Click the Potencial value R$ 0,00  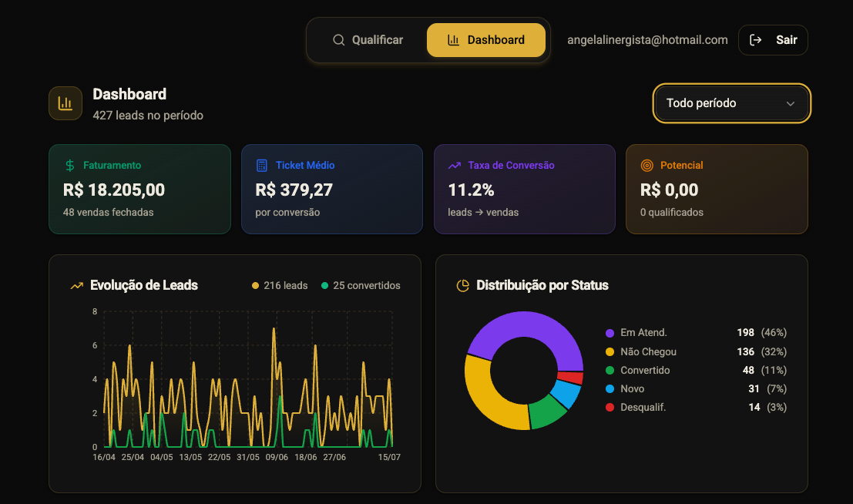pos(669,190)
